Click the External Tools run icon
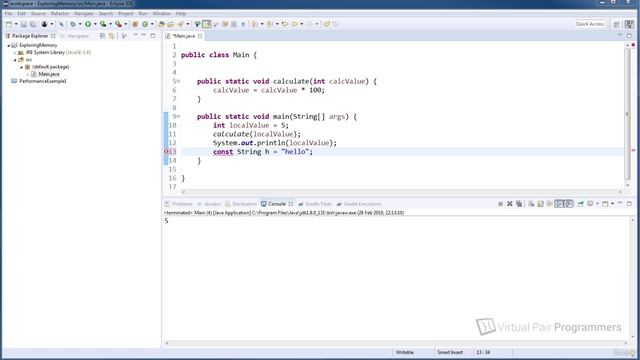640x360 pixels. 118,24
